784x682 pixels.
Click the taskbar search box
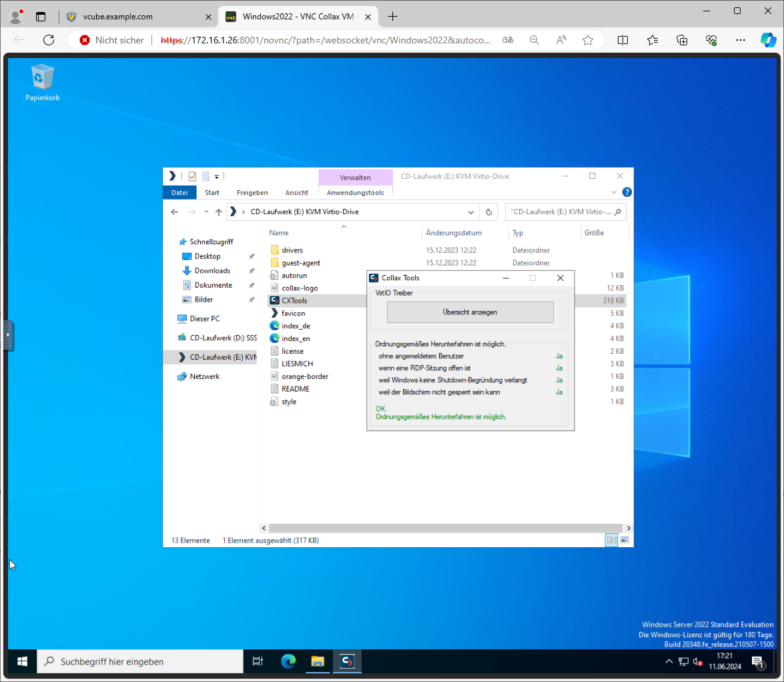pyautogui.click(x=140, y=661)
